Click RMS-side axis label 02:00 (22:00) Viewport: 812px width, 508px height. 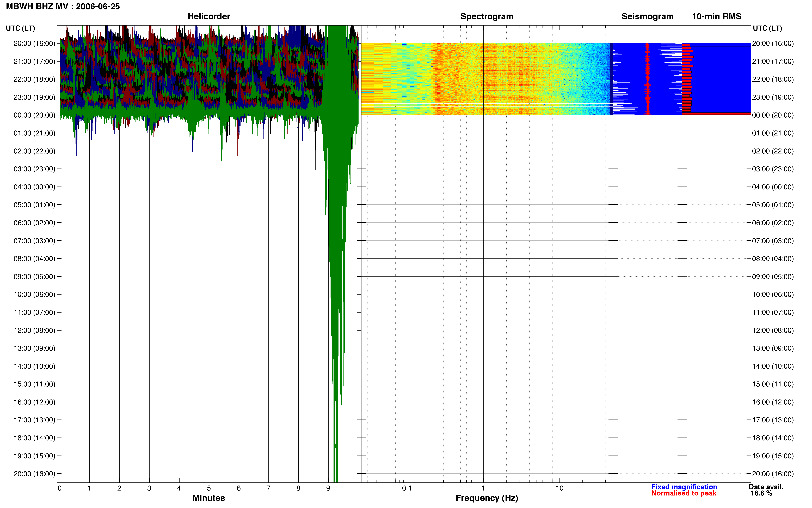(x=773, y=151)
